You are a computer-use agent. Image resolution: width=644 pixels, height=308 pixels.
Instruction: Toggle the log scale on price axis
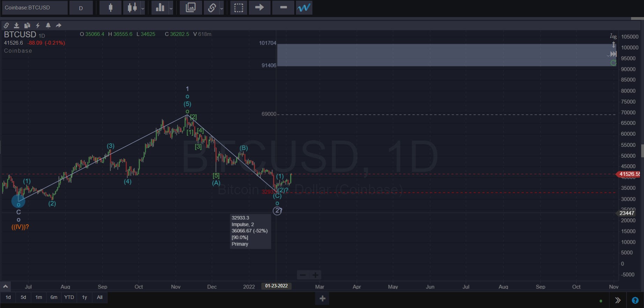(613, 36)
